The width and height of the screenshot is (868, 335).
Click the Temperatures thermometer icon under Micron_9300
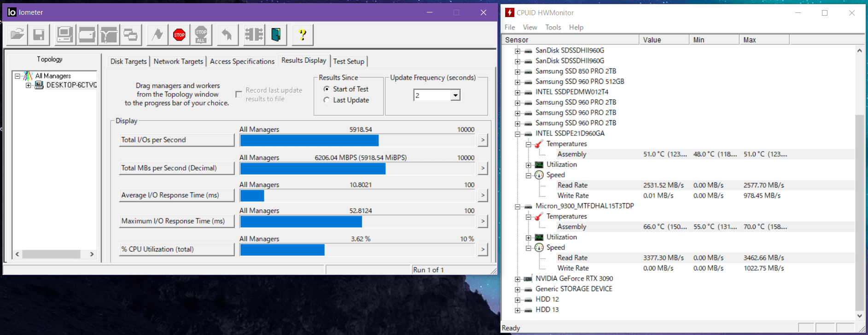point(538,217)
